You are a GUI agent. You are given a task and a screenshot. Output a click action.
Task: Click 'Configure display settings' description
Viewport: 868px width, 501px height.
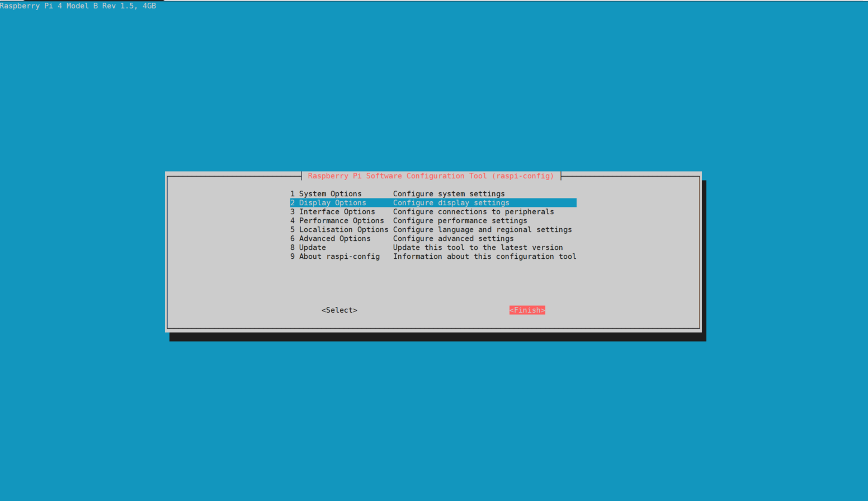click(x=451, y=203)
